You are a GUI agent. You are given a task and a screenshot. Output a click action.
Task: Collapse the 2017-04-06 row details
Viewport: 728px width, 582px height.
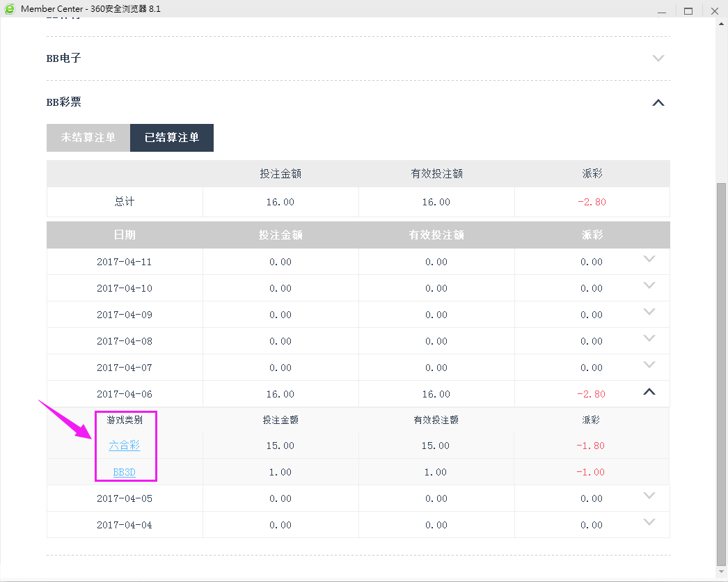click(649, 392)
